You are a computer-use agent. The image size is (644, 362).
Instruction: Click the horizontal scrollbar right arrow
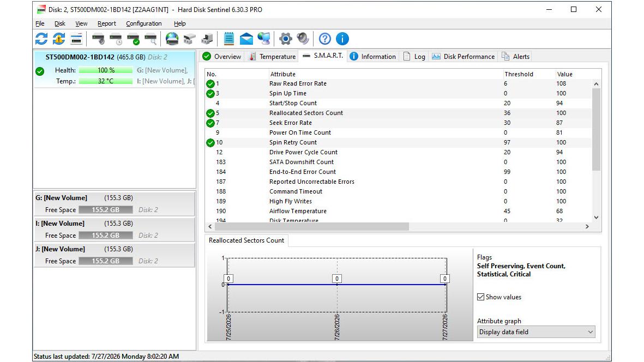pos(587,227)
